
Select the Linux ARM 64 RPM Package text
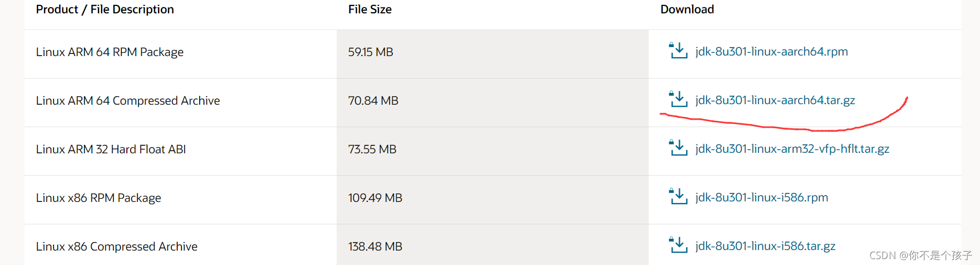[110, 52]
